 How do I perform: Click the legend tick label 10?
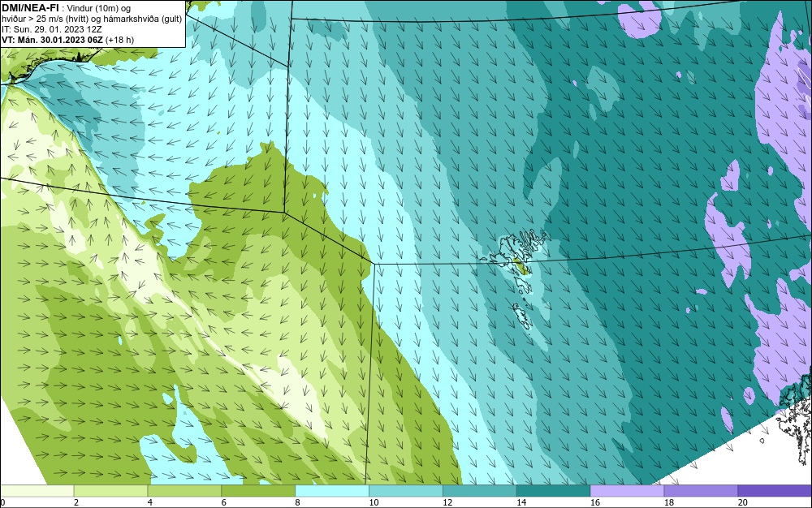pos(374,502)
